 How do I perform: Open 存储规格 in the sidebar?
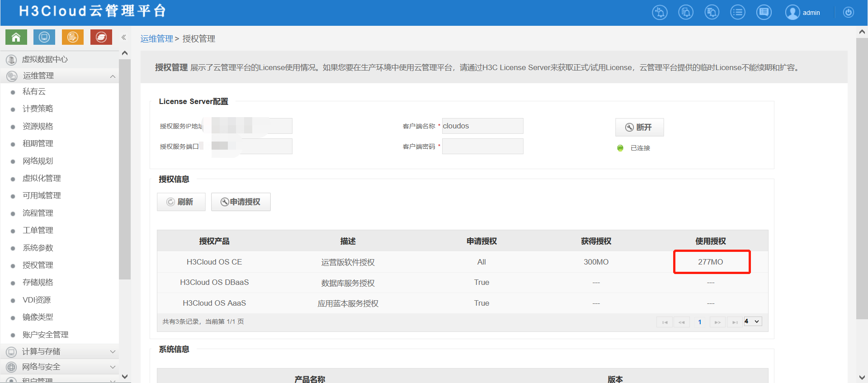point(38,283)
